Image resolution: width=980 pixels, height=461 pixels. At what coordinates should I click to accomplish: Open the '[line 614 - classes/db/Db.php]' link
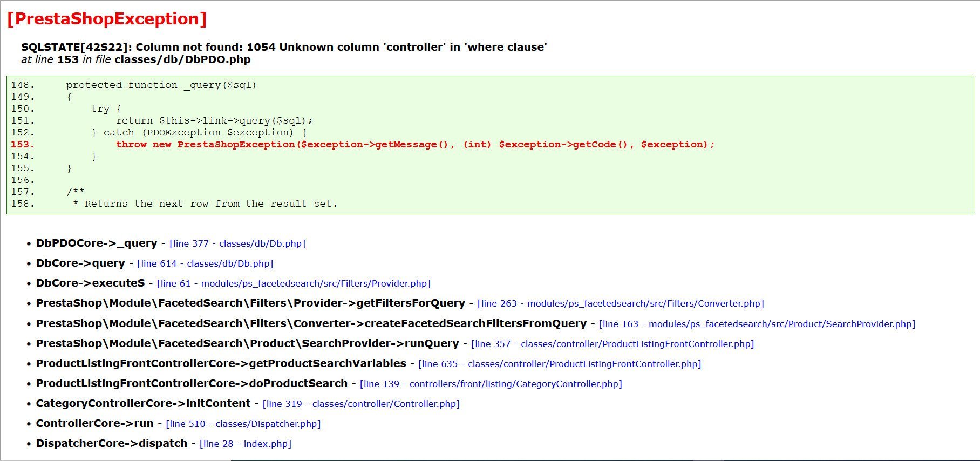[205, 263]
